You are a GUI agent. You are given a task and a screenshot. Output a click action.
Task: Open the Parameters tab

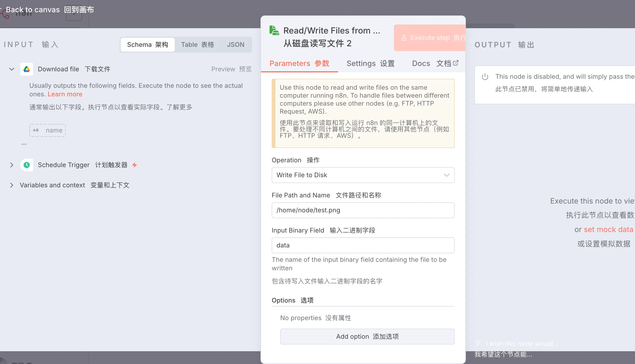tap(299, 63)
